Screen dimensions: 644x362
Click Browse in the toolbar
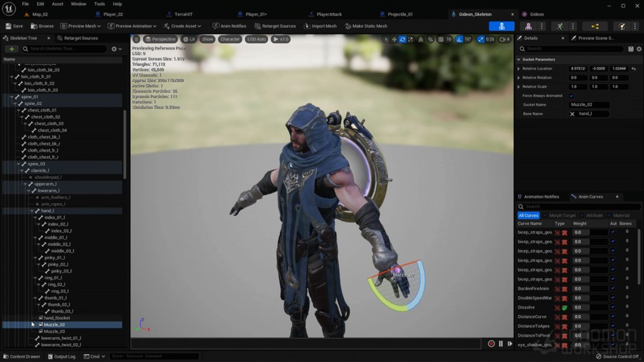tap(43, 26)
